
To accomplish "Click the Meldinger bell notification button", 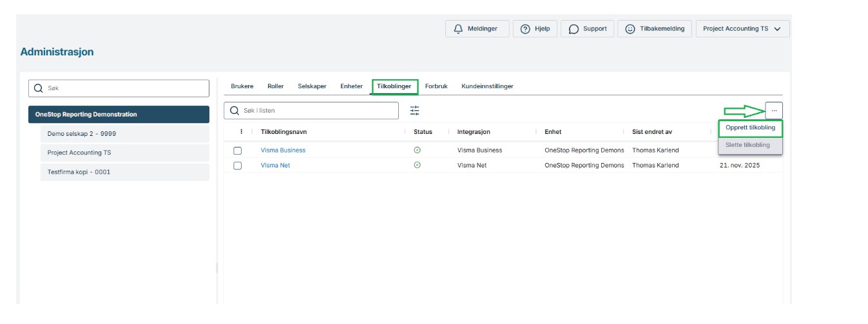I will click(x=476, y=29).
